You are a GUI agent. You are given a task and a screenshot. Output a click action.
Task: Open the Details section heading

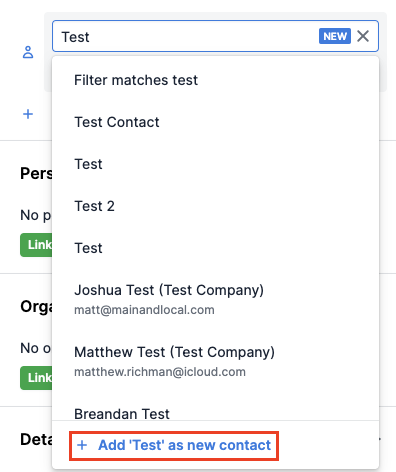pyautogui.click(x=36, y=439)
